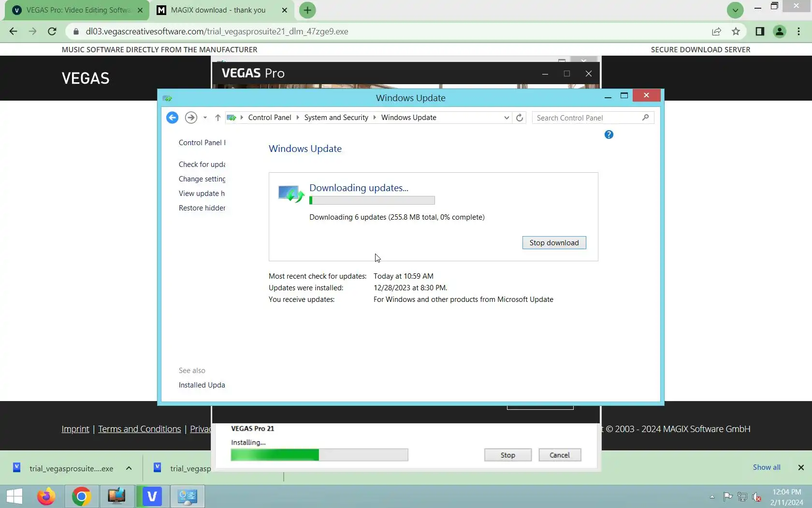Switch to the VEGAS Pro Video Editing tab
The width and height of the screenshot is (812, 508).
(x=77, y=10)
